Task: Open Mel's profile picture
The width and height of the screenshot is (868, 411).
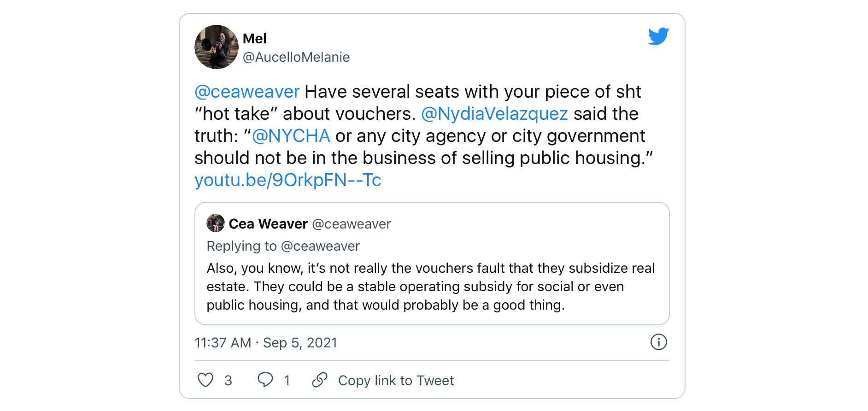Action: [x=217, y=47]
